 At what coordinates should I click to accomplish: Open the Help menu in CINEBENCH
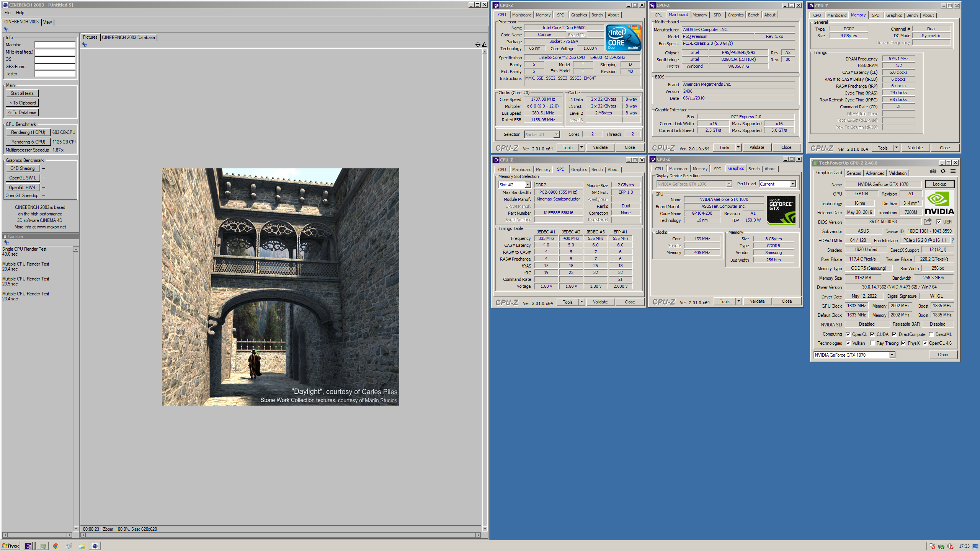pos(20,13)
